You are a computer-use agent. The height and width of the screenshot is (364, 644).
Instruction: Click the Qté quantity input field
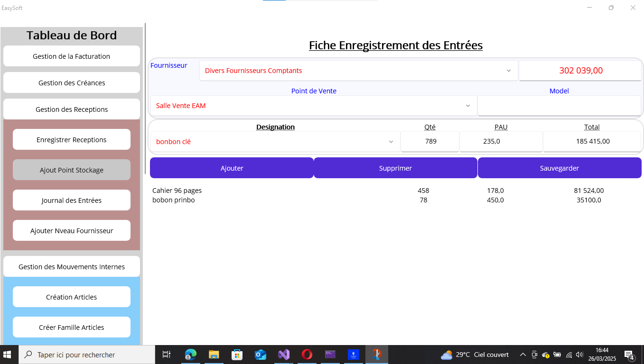point(430,142)
